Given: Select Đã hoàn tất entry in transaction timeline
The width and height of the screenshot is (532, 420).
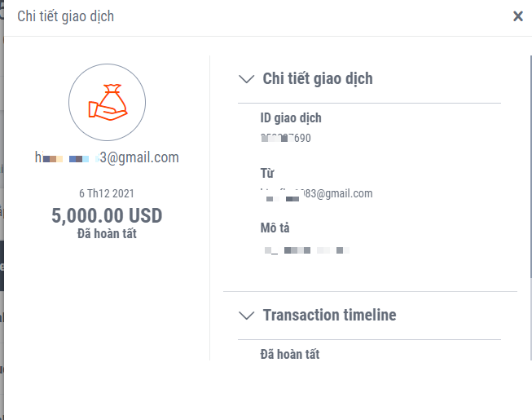Looking at the screenshot, I should (x=289, y=354).
